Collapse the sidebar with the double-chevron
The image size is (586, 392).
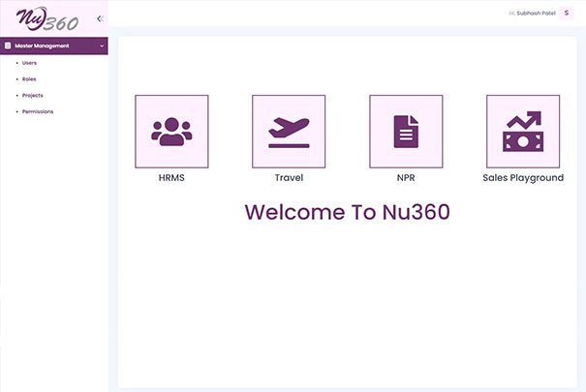tap(100, 18)
